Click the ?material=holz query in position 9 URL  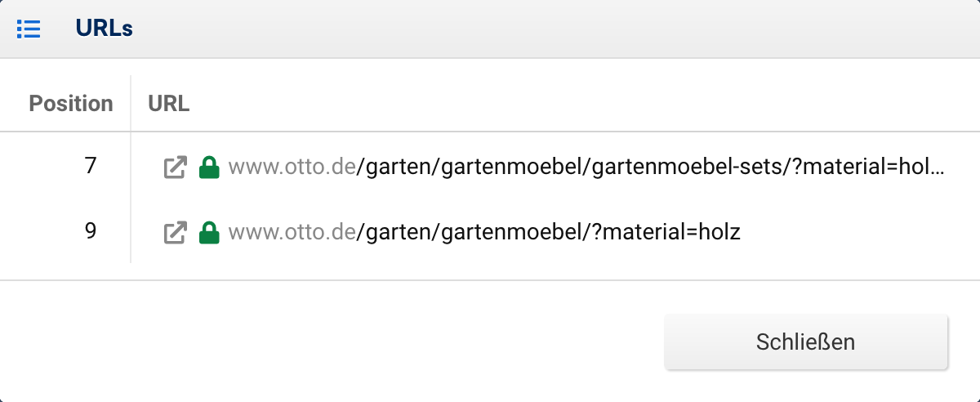tap(666, 233)
